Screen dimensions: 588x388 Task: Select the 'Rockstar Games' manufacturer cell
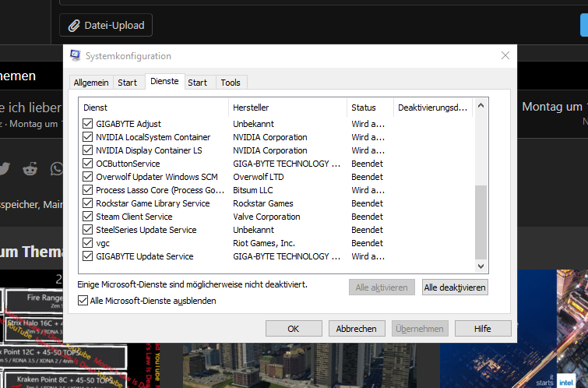click(x=263, y=203)
